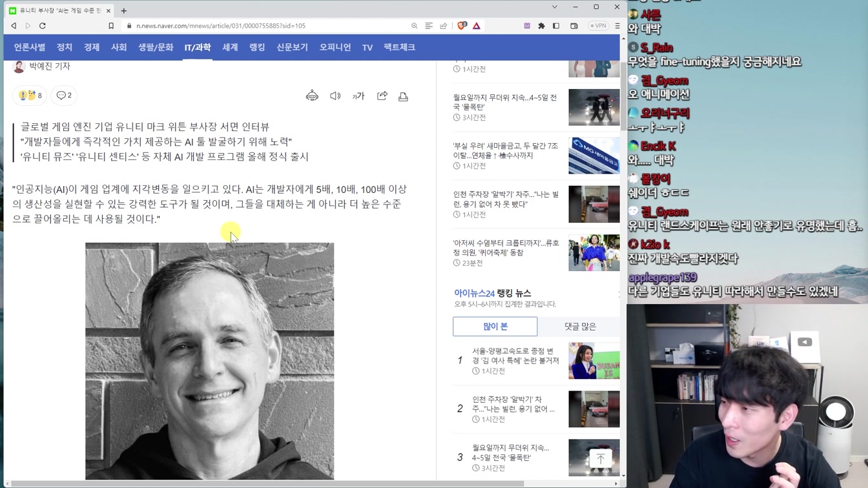868x488 pixels.
Task: Open the Brave Wallet icon
Action: click(574, 26)
